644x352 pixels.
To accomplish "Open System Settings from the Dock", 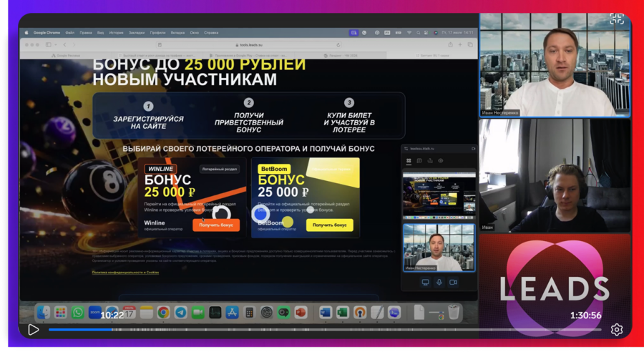I will click(266, 313).
